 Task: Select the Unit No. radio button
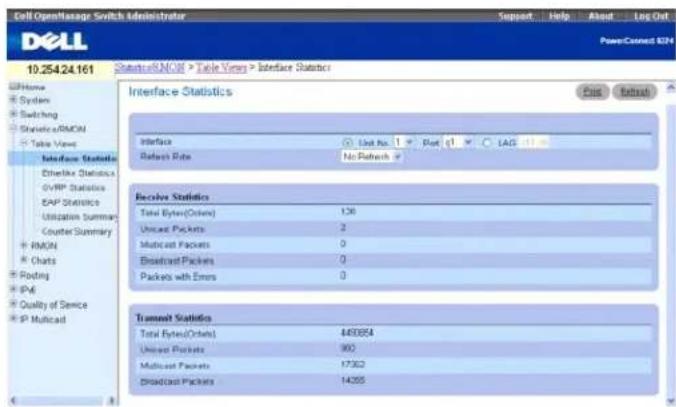pos(347,143)
